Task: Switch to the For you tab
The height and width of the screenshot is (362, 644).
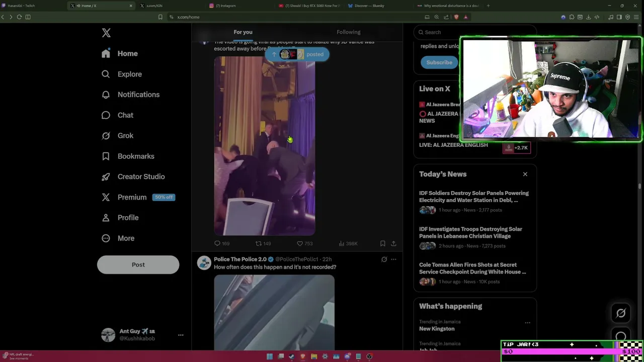Action: (243, 32)
